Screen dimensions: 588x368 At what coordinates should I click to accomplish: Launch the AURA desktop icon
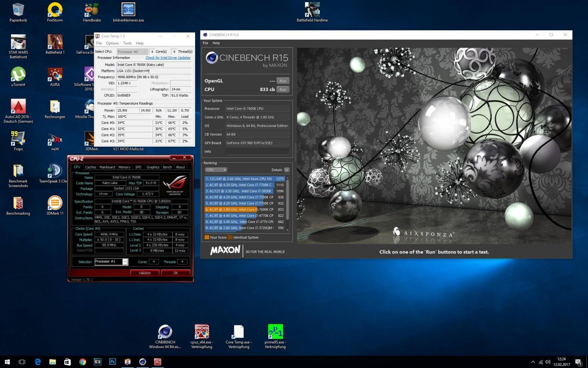click(x=55, y=77)
